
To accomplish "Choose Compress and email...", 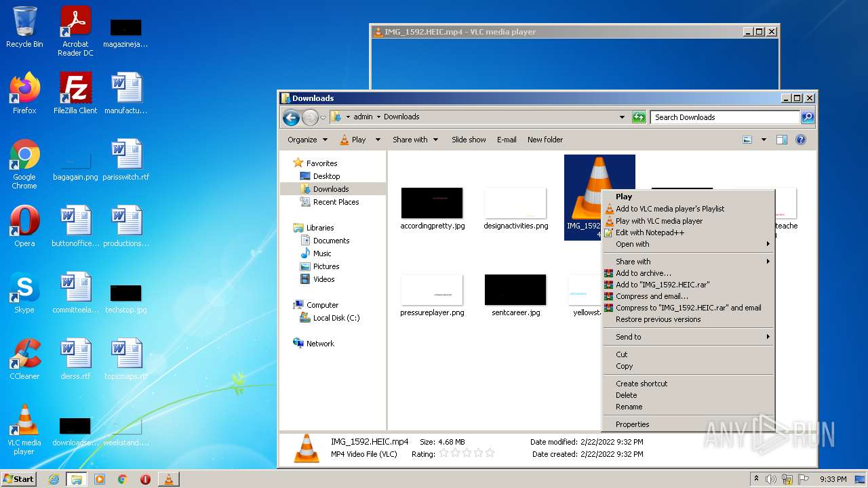I will click(688, 296).
